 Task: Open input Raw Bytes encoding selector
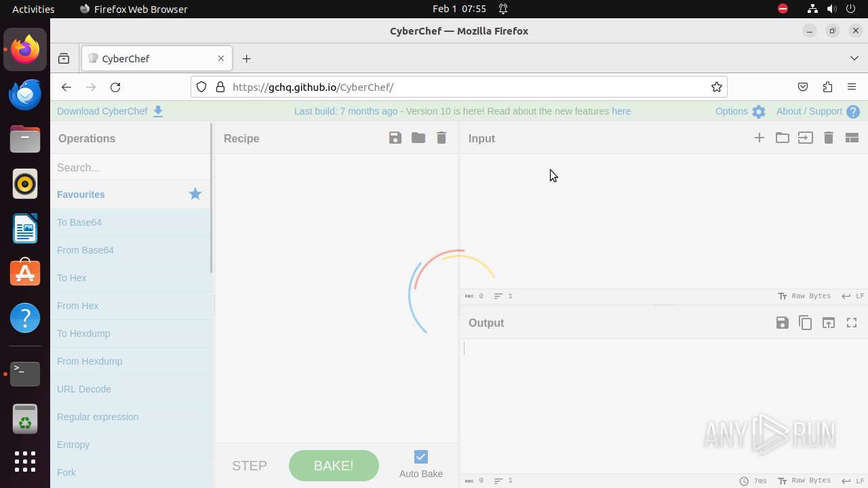coord(804,296)
